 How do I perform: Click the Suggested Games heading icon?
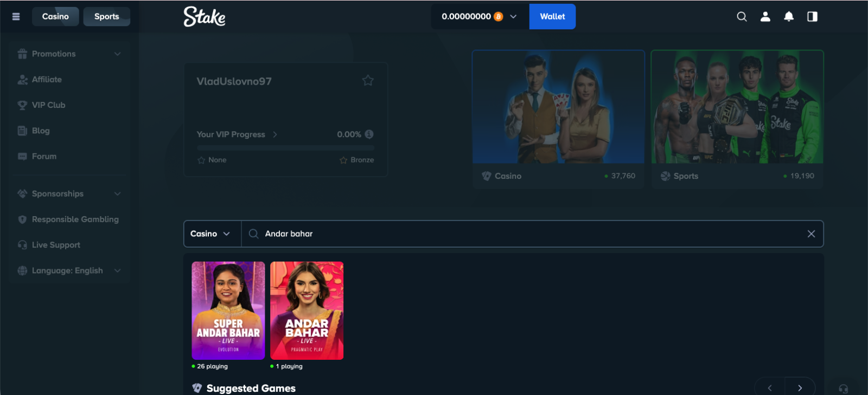pyautogui.click(x=197, y=388)
